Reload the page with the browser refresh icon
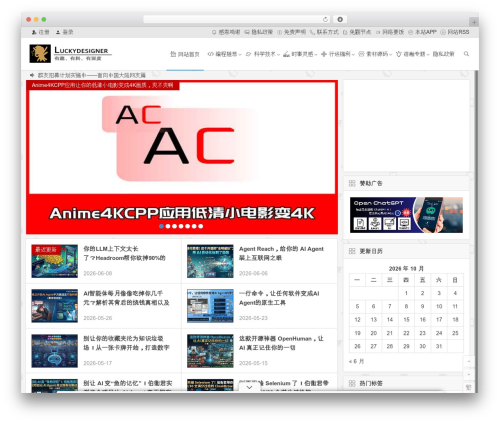Image resolution: width=500 pixels, height=423 pixels. [325, 19]
